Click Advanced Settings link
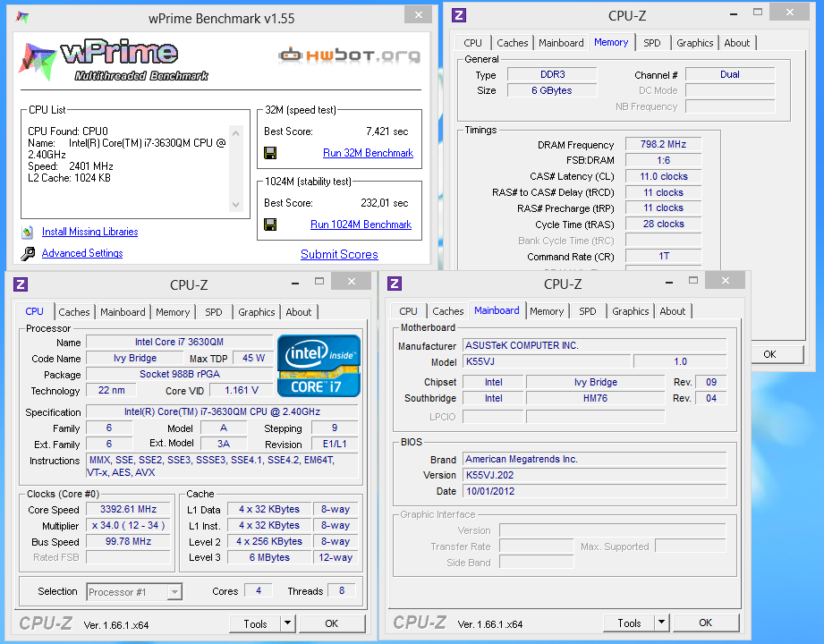 pyautogui.click(x=82, y=253)
